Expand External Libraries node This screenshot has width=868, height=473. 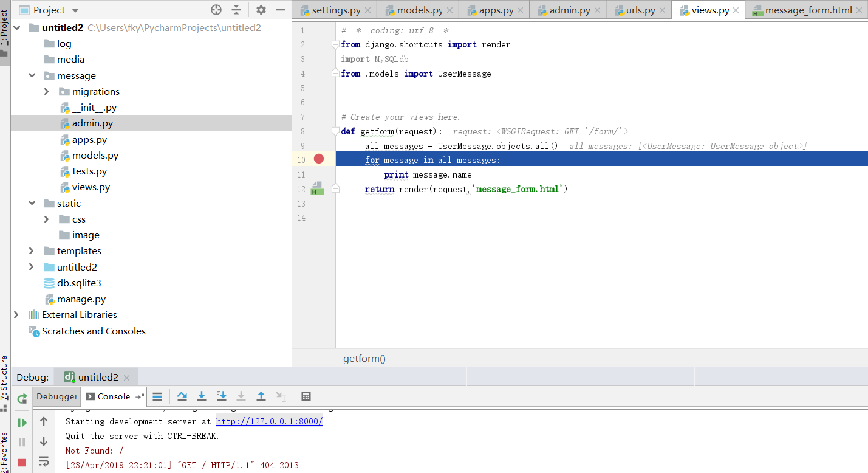(16, 314)
